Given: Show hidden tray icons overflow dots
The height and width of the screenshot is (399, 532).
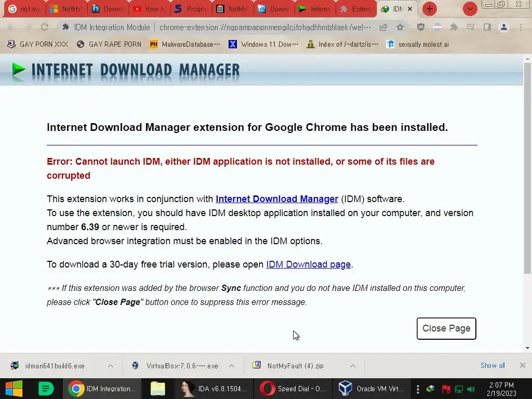Looking at the screenshot, I should (x=418, y=389).
